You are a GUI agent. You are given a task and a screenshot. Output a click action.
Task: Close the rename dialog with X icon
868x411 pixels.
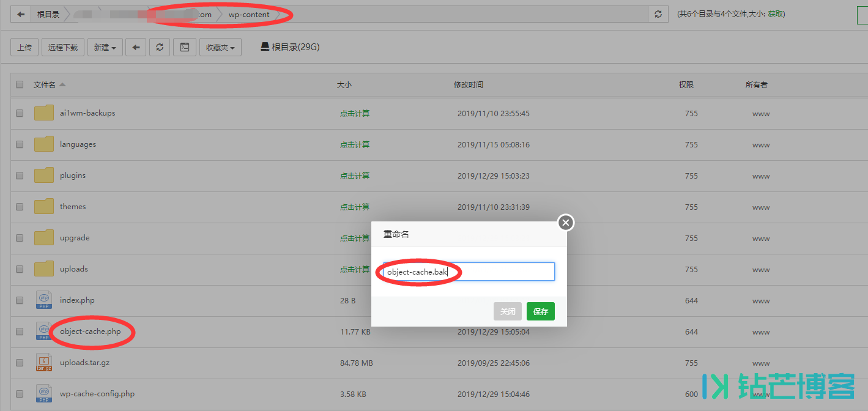click(x=566, y=223)
